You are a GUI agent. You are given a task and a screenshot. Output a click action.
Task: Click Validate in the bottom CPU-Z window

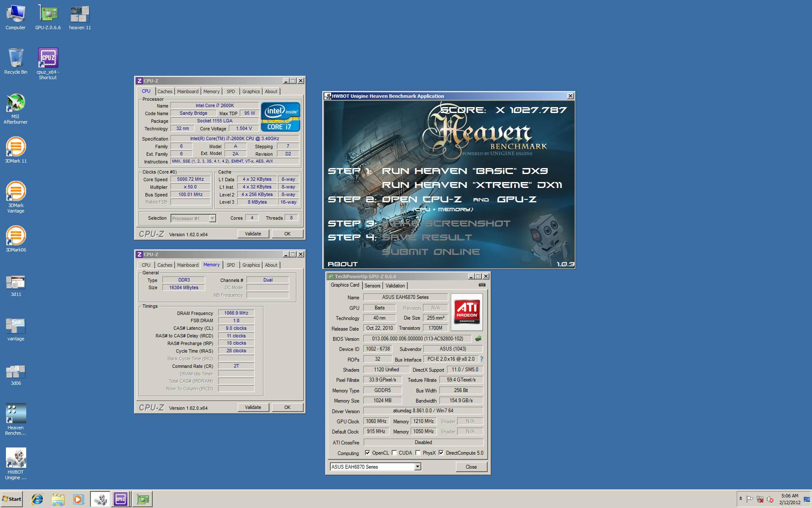click(253, 407)
